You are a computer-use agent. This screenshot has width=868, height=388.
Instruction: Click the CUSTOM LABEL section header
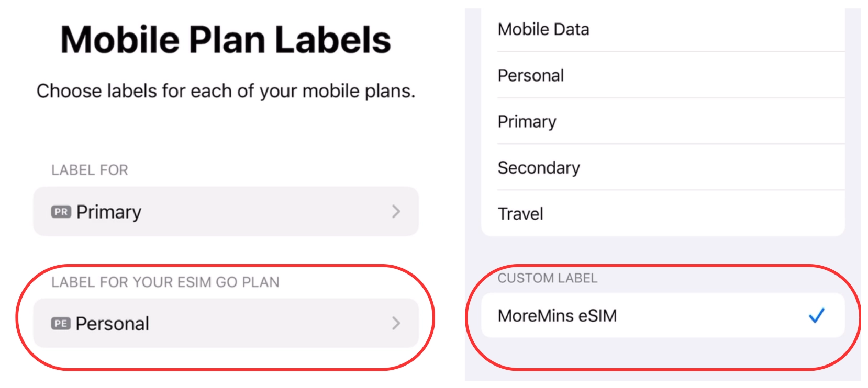(547, 278)
